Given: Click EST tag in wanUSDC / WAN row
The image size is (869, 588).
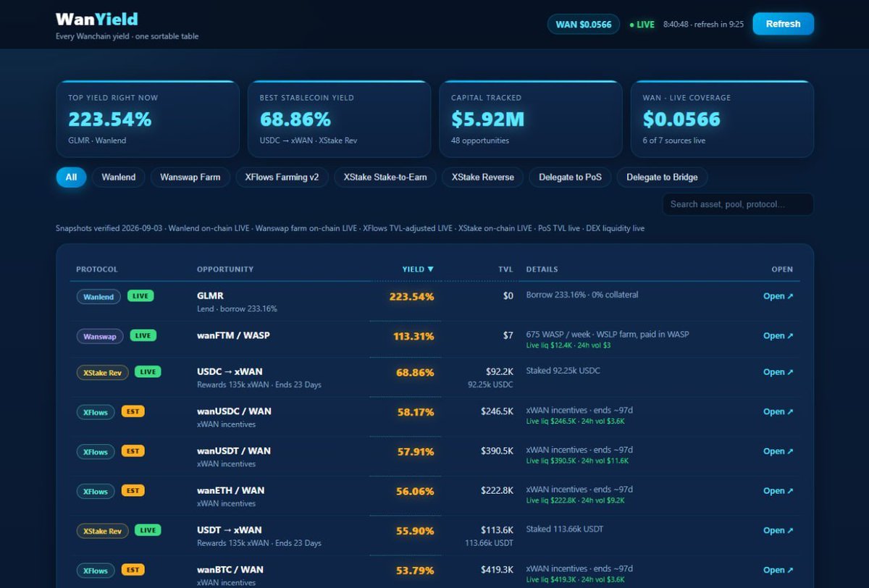Looking at the screenshot, I should click(x=133, y=411).
